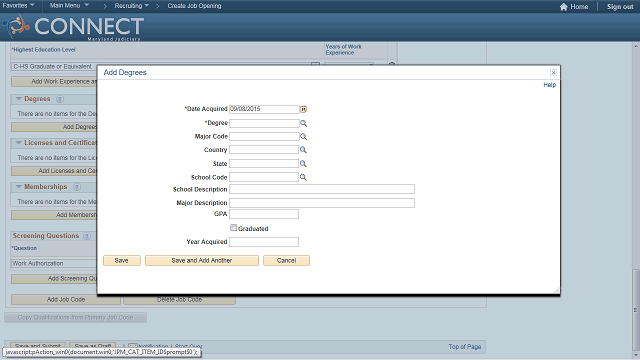
Task: Open Memberships section help icon
Action: 77,187
